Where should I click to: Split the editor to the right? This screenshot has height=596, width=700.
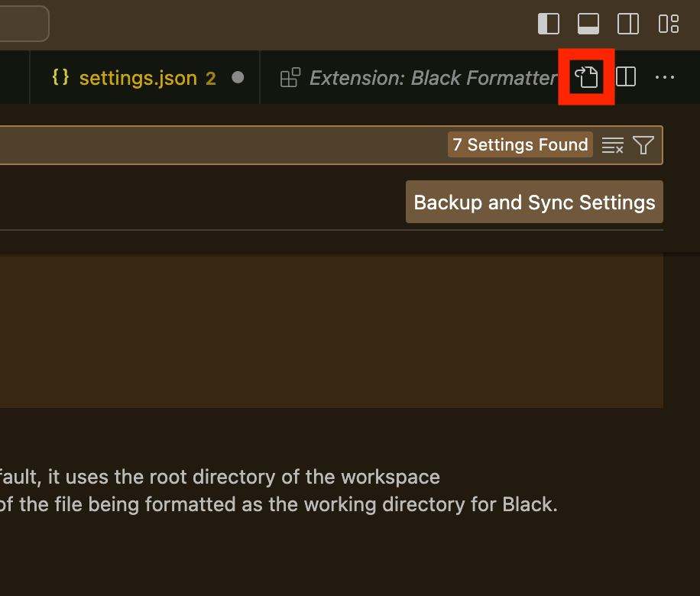625,76
